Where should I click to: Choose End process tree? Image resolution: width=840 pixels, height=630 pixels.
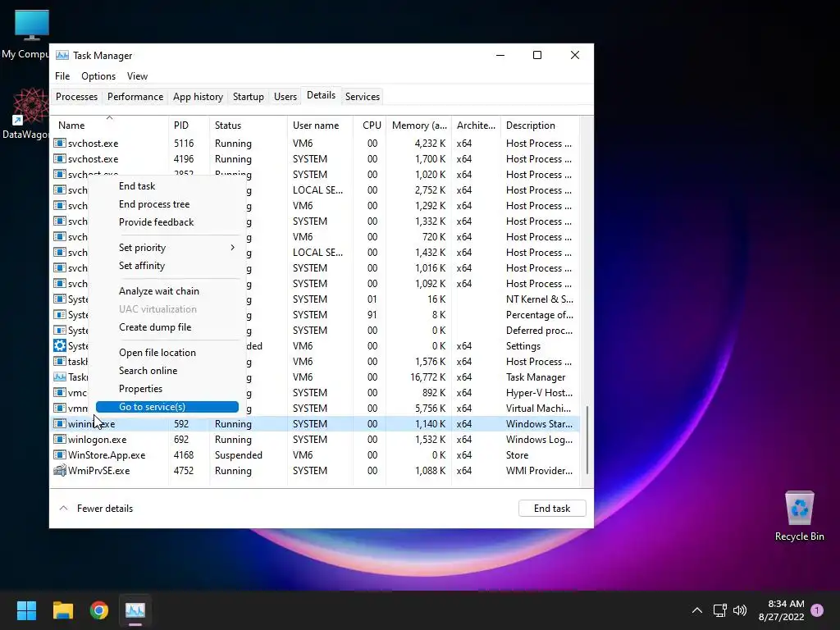click(167, 204)
